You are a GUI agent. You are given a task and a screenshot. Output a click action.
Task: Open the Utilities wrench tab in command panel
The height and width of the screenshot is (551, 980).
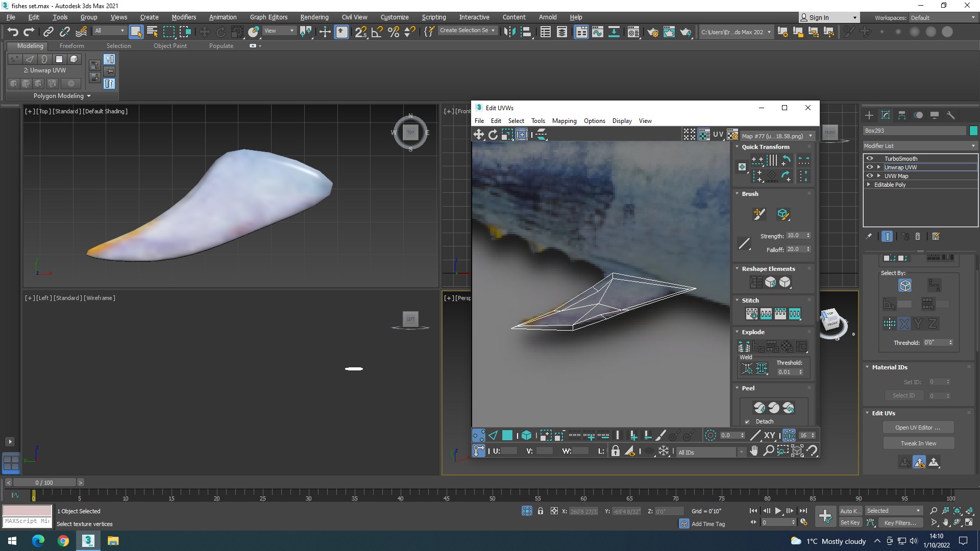(x=951, y=115)
